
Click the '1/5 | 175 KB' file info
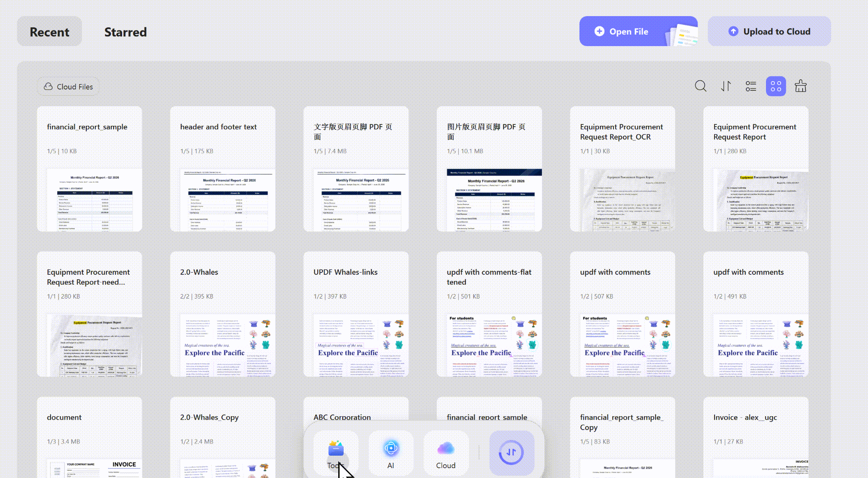pos(197,151)
